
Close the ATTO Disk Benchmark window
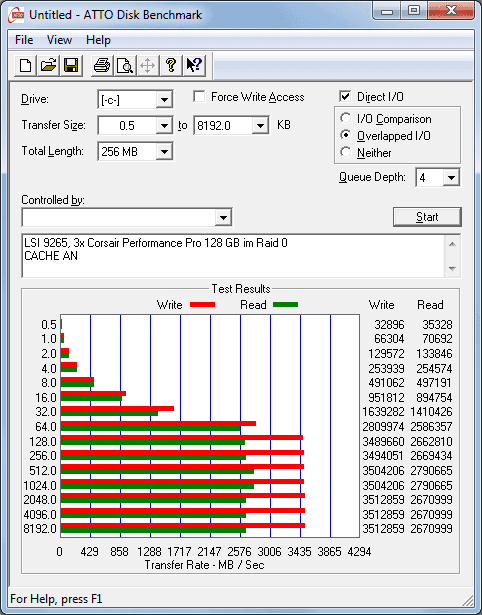click(x=451, y=11)
